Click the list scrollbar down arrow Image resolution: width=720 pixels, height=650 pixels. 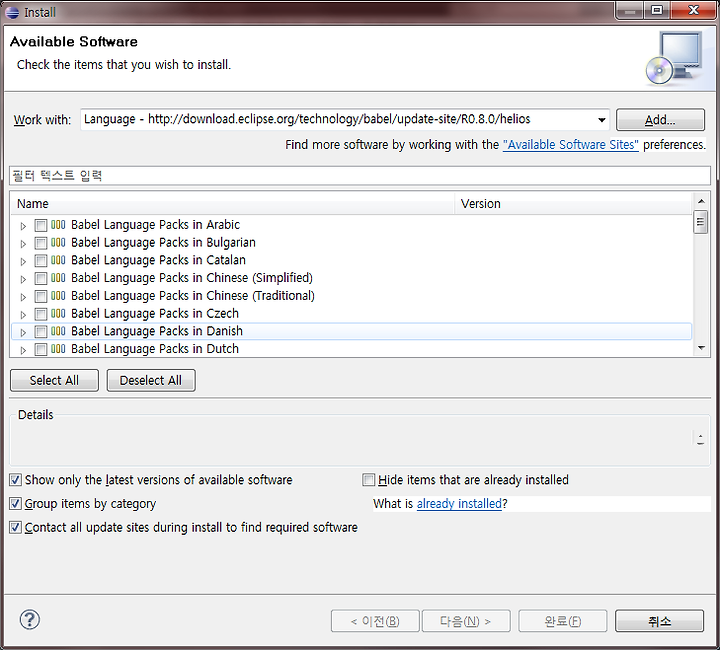coord(701,348)
